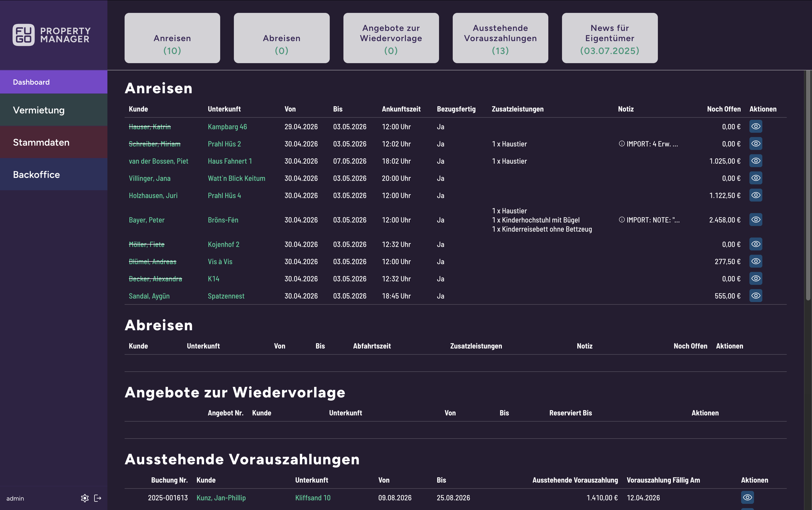Open the Anreisen (10) card
The image size is (812, 510).
tap(172, 38)
